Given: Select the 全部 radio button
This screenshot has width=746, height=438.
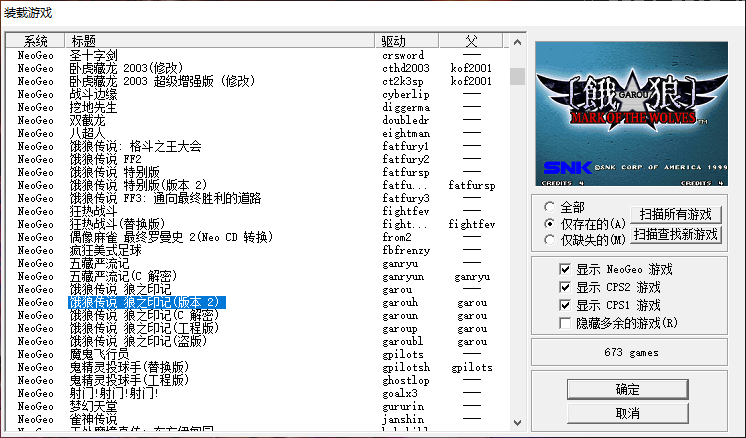Looking at the screenshot, I should click(550, 207).
